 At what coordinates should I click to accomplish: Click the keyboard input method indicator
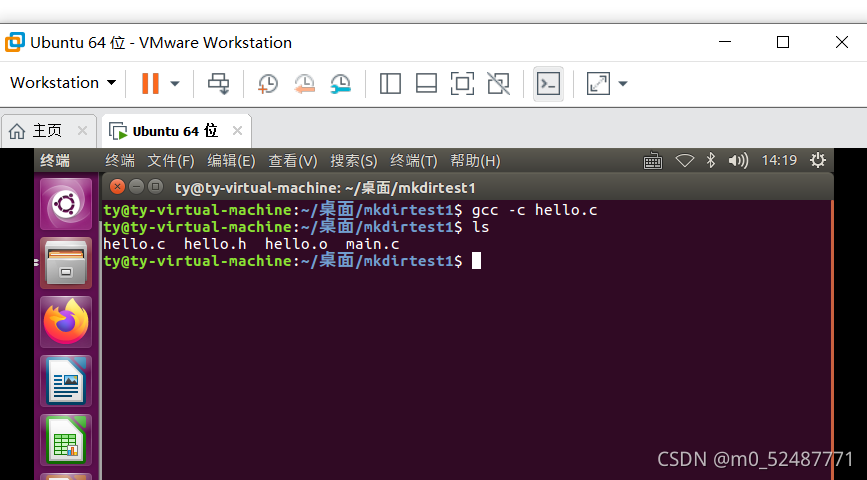tap(653, 161)
